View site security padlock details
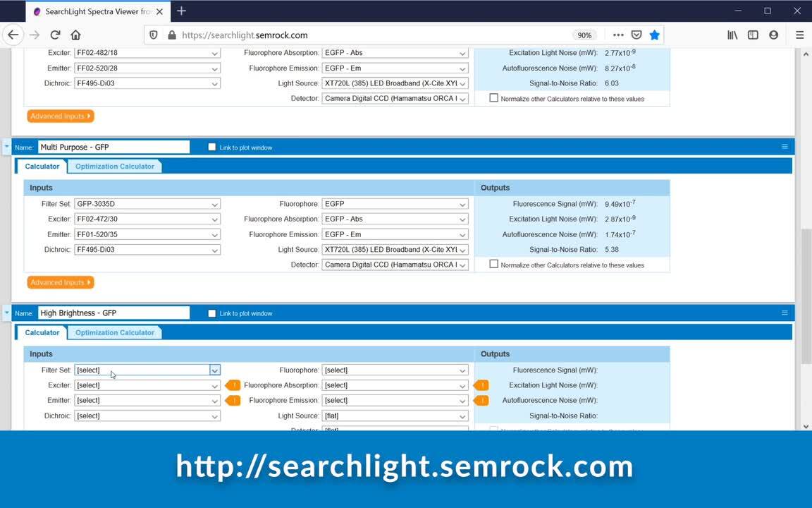Screen dimensions: 812x508 click(172, 35)
